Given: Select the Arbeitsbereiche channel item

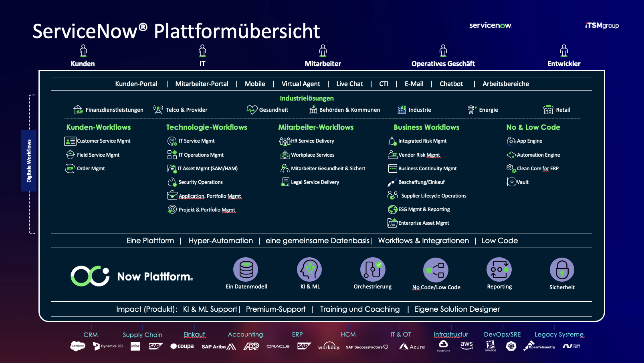Looking at the screenshot, I should pos(506,84).
